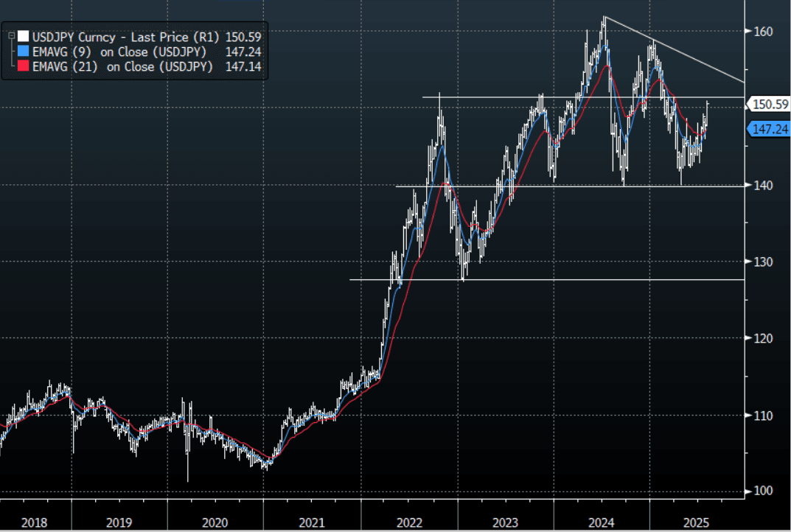
Task: Click the 160 price axis label
Action: [x=763, y=31]
